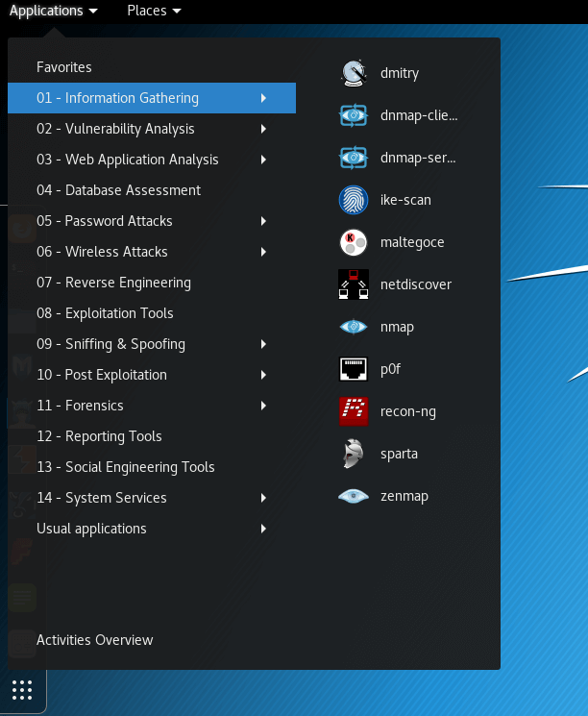Launch dmitry from its satellite icon
The image size is (588, 716).
tap(354, 73)
